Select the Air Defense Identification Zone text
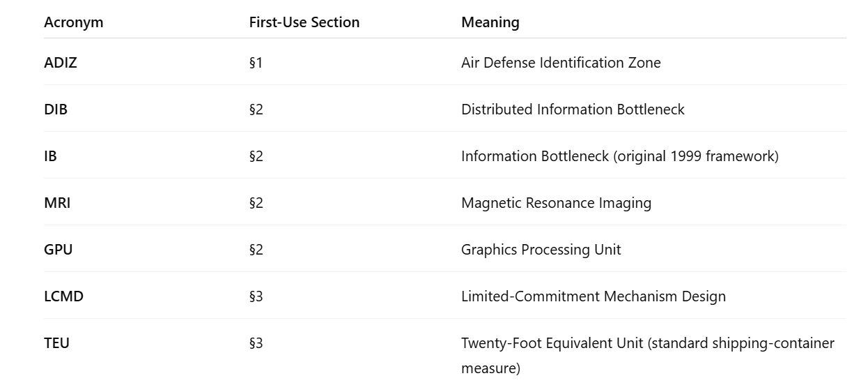Image resolution: width=868 pixels, height=392 pixels. point(561,63)
